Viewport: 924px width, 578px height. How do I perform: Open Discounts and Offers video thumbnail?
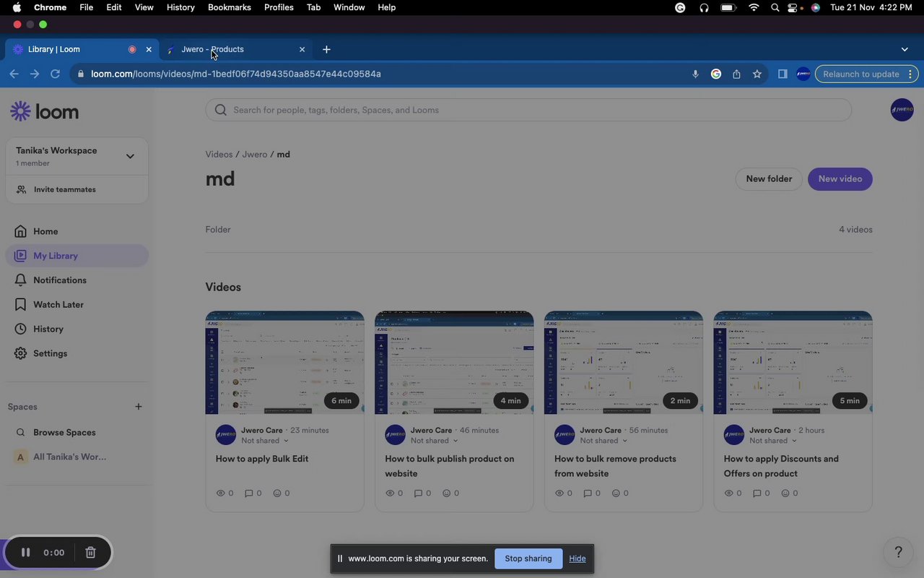point(793,363)
